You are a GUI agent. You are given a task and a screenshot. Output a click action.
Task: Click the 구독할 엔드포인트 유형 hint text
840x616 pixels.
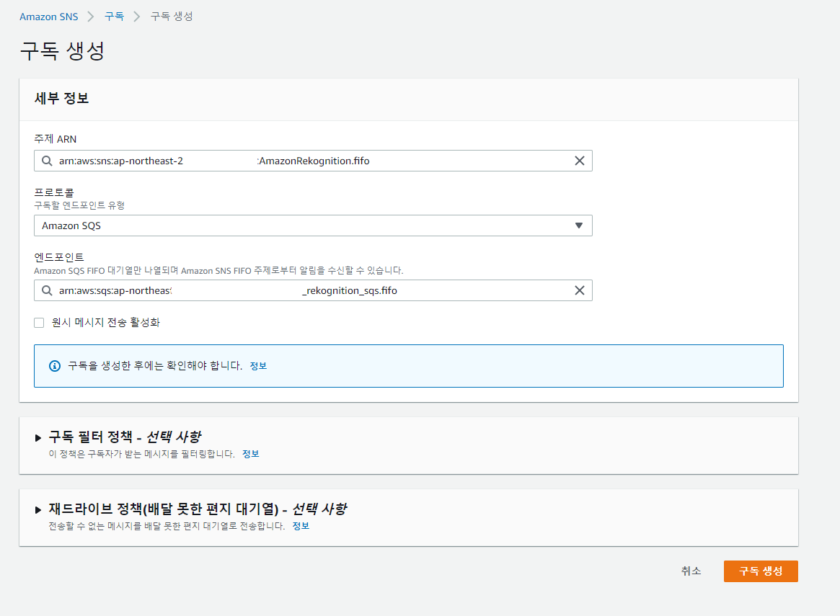click(79, 205)
